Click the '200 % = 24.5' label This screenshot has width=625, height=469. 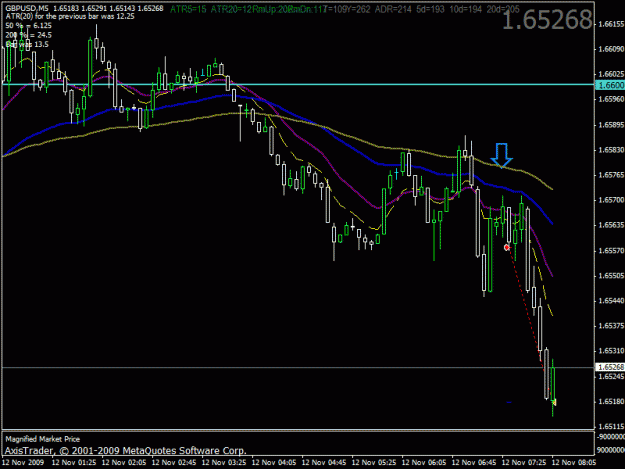tap(28, 35)
